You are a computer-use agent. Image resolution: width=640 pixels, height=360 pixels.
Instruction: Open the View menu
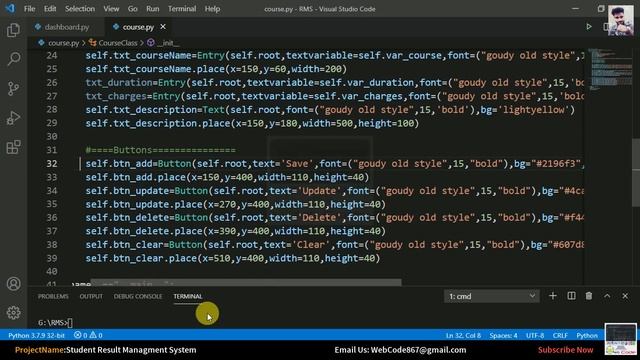[111, 9]
